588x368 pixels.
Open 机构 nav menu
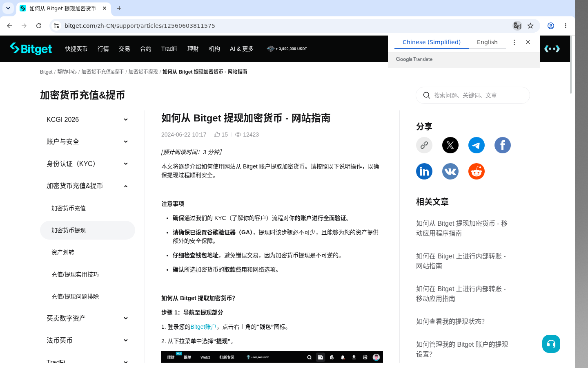point(214,49)
